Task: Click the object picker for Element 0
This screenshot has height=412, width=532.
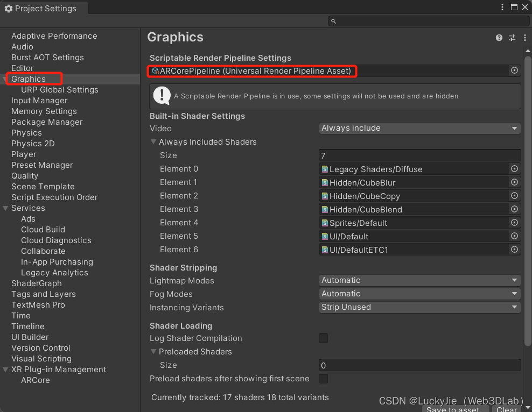Action: coord(514,169)
